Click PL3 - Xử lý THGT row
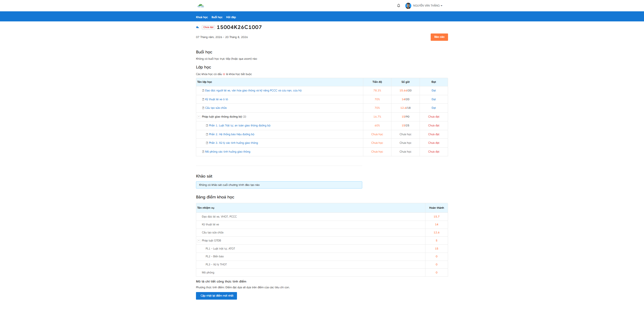The width and height of the screenshot is (644, 320). [x=322, y=265]
